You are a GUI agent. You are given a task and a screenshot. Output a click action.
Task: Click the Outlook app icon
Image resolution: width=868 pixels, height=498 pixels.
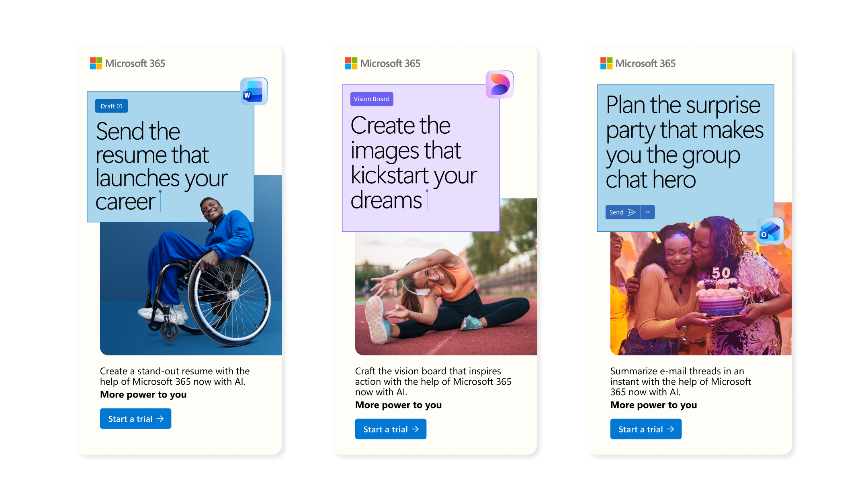(x=770, y=231)
